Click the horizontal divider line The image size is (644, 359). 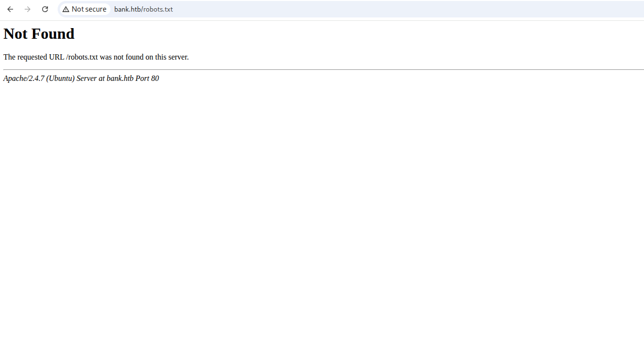point(322,69)
